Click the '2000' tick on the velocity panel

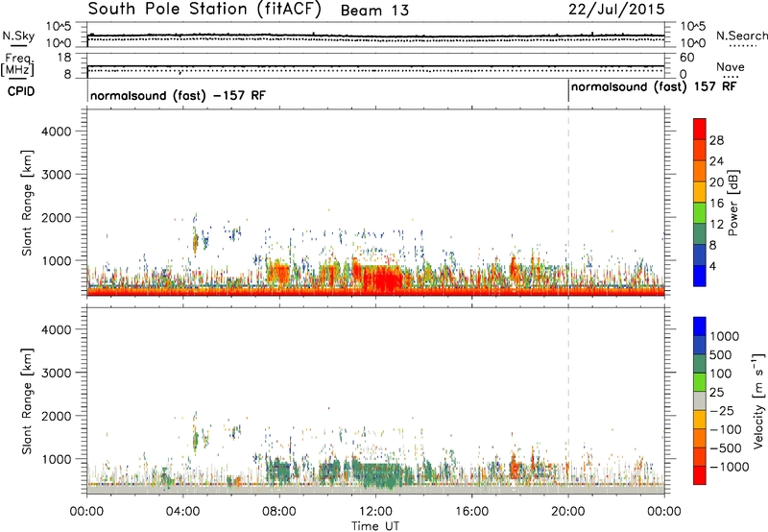click(x=56, y=416)
